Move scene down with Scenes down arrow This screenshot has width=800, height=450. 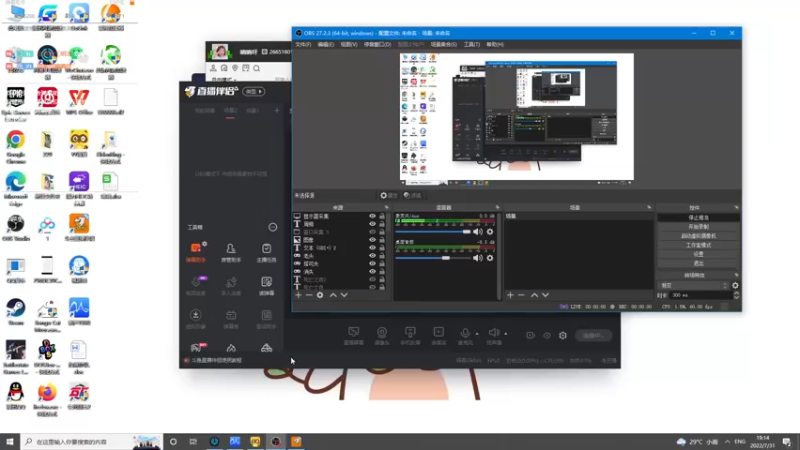coord(545,295)
